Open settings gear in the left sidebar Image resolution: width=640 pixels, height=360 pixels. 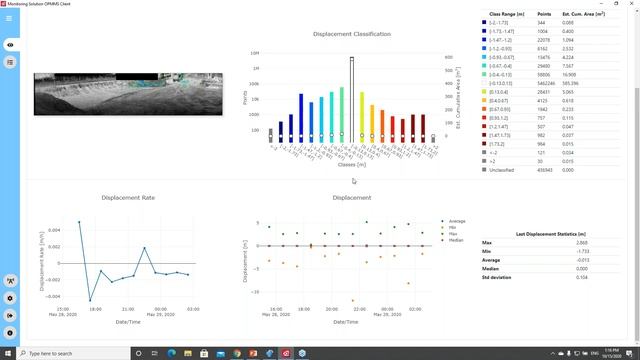click(x=10, y=298)
